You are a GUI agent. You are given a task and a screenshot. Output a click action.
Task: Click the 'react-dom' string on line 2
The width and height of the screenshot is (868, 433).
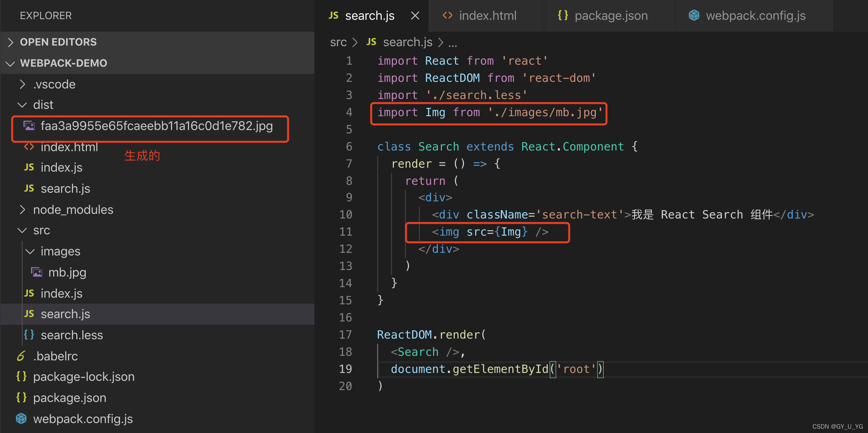559,78
